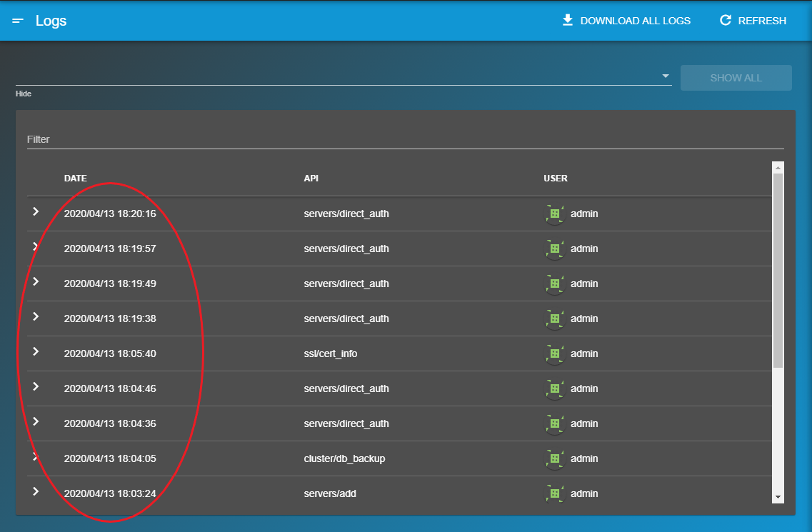
Task: Click admin avatar icon in 18:19:57 row
Action: point(555,249)
